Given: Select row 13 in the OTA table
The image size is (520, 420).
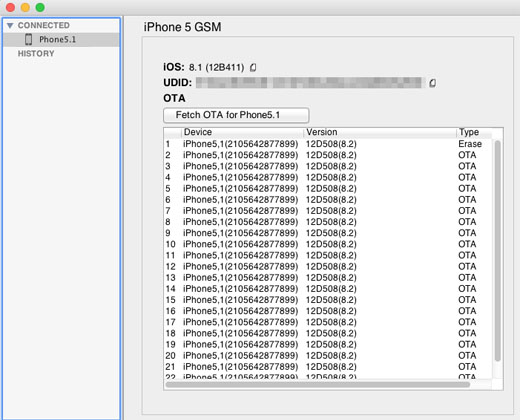Looking at the screenshot, I should 328,278.
